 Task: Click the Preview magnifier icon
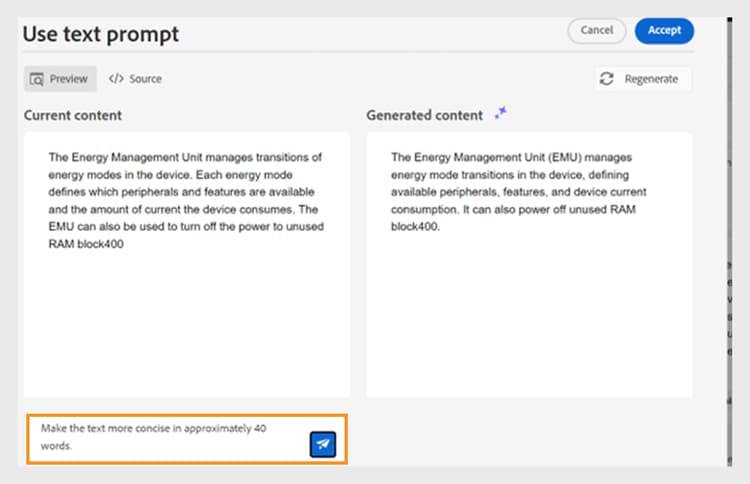(37, 79)
